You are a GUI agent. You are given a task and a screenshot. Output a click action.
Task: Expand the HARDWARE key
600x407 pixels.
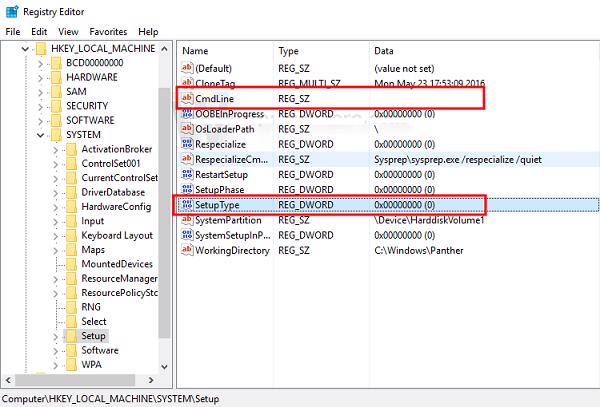40,78
